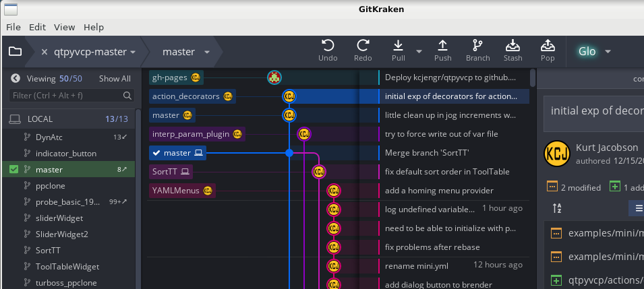Select commit "rename mini.yml"
The image size is (644, 289).
tap(417, 266)
